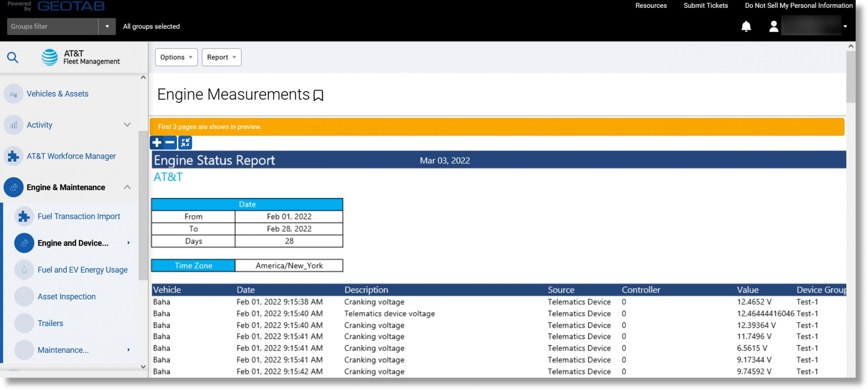
Task: Click the Geotab logo
Action: 71,6
